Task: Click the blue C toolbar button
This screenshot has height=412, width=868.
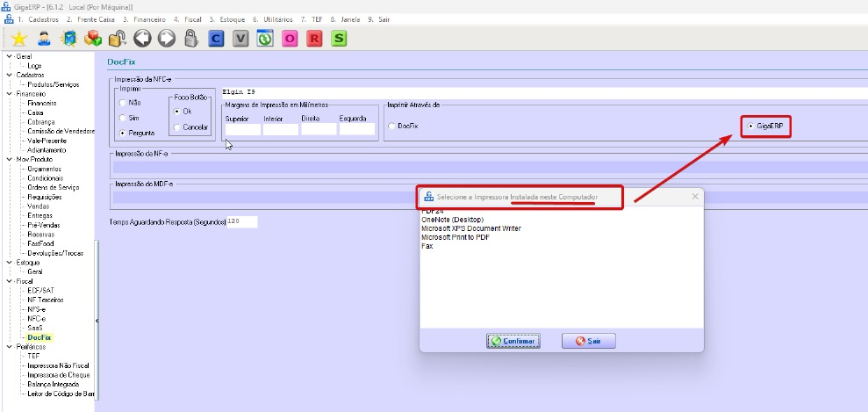Action: pyautogui.click(x=216, y=38)
